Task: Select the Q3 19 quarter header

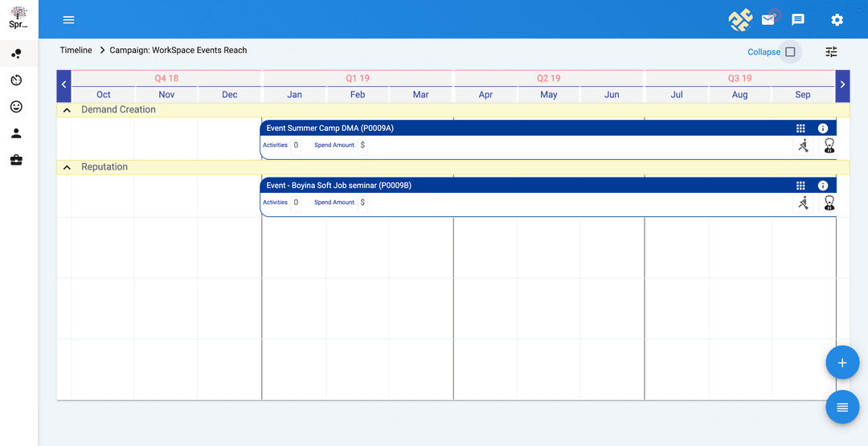Action: [739, 78]
